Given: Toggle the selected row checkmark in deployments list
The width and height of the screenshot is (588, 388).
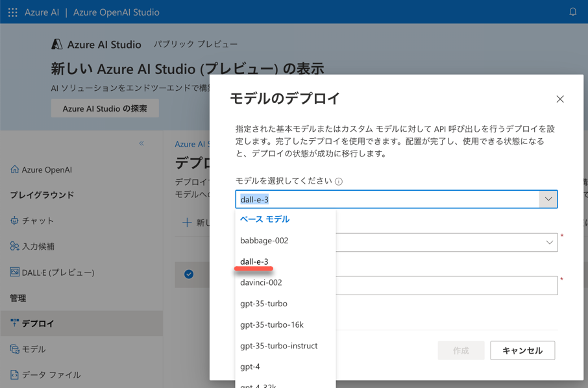Looking at the screenshot, I should click(x=189, y=274).
